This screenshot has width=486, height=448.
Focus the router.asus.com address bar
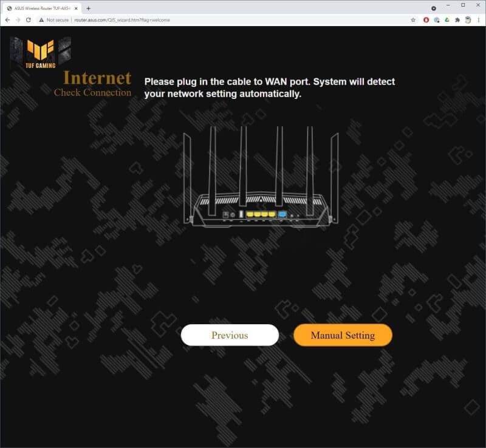pyautogui.click(x=122, y=20)
